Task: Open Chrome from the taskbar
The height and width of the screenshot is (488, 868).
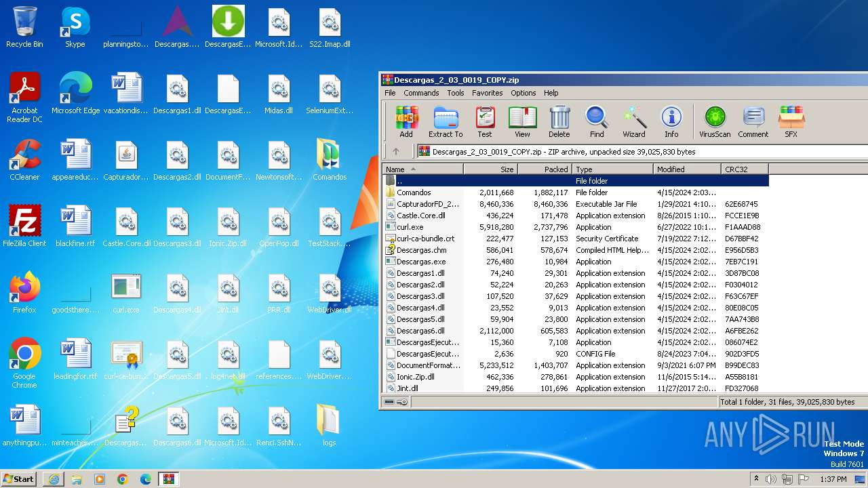Action: pyautogui.click(x=123, y=479)
